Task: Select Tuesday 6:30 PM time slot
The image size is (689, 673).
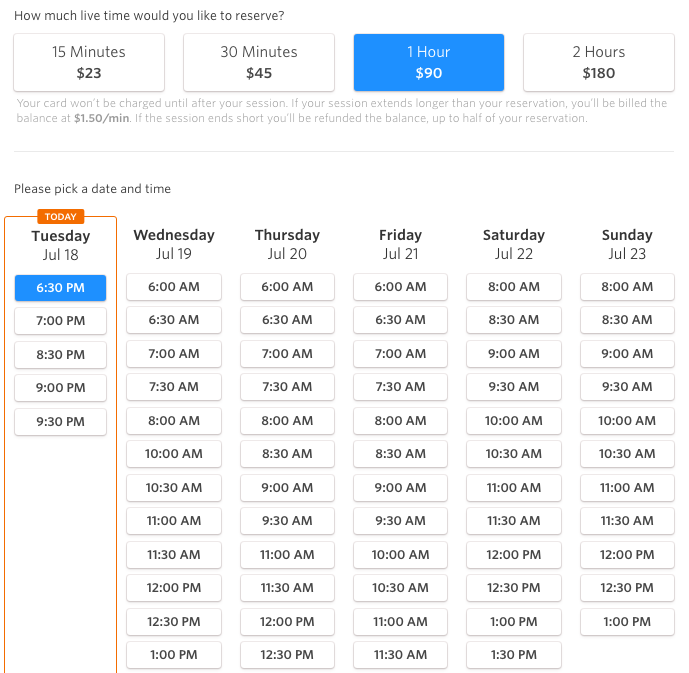Action: 60,288
